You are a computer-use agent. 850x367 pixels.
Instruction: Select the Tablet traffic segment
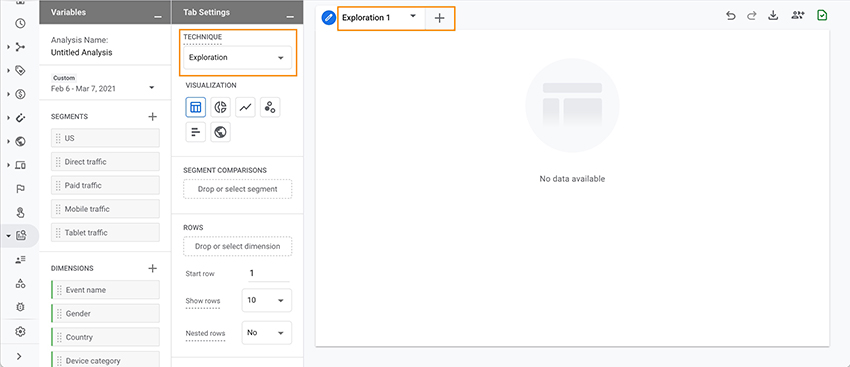point(106,233)
